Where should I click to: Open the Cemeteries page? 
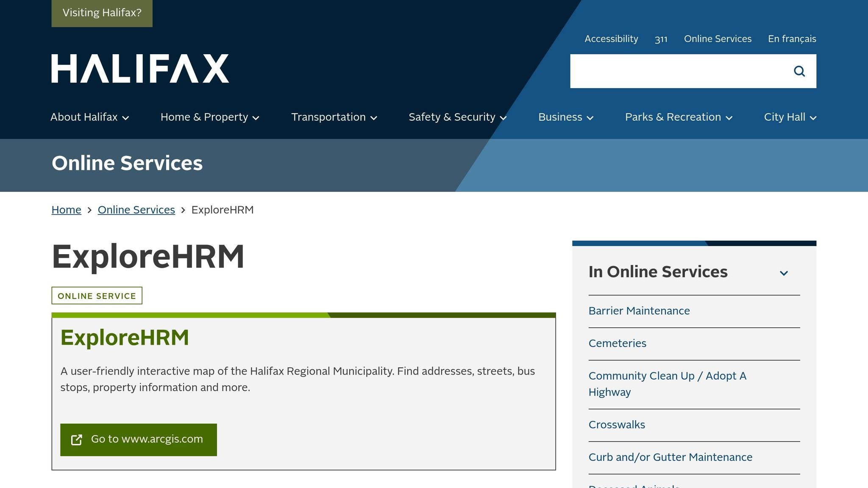pyautogui.click(x=617, y=343)
